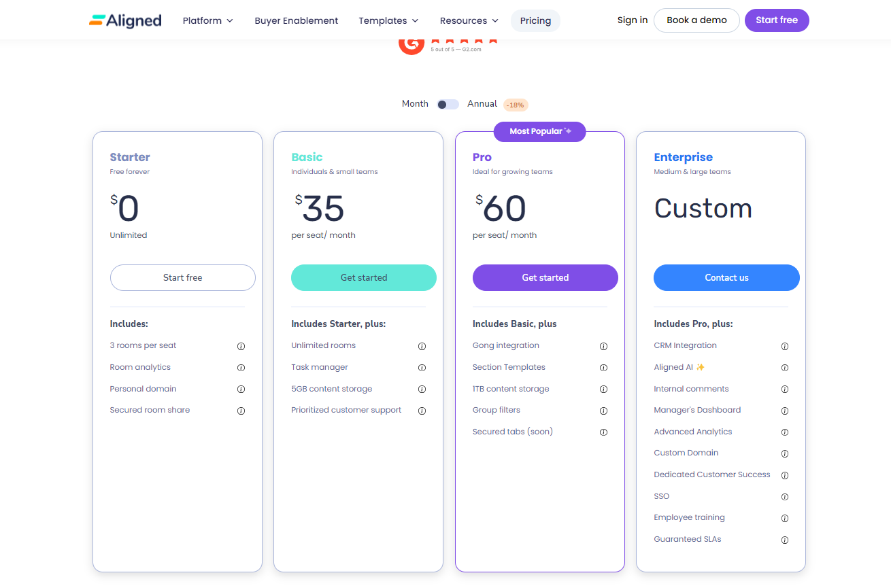Click the Aligned logo in header

[125, 20]
